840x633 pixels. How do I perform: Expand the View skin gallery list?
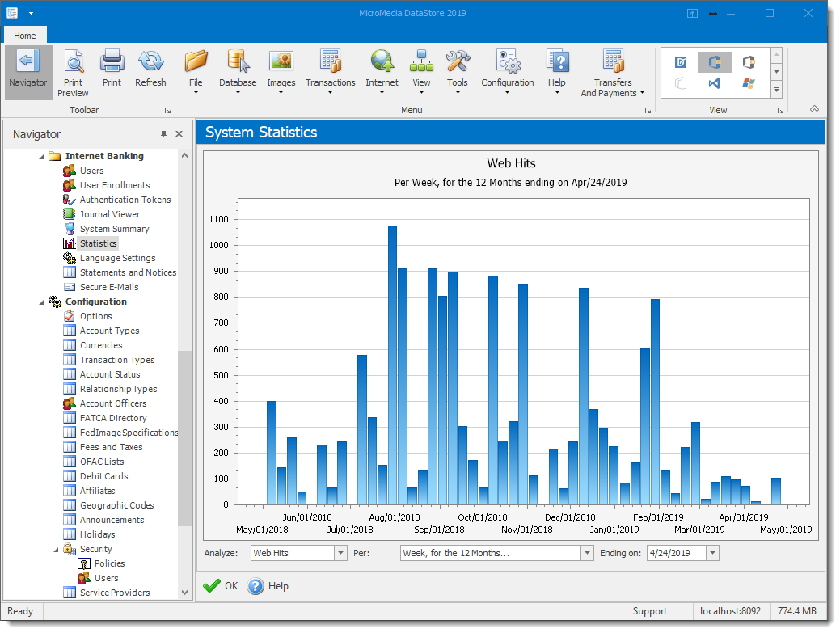[776, 90]
